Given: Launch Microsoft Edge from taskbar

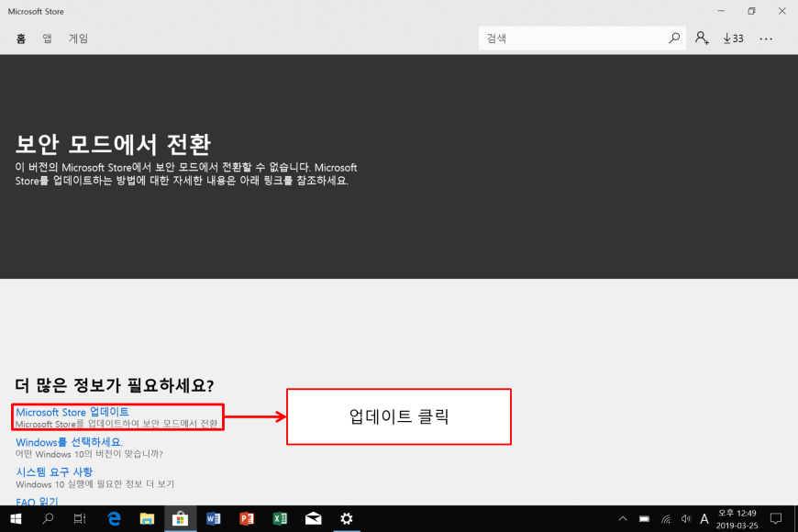Looking at the screenshot, I should (x=114, y=519).
